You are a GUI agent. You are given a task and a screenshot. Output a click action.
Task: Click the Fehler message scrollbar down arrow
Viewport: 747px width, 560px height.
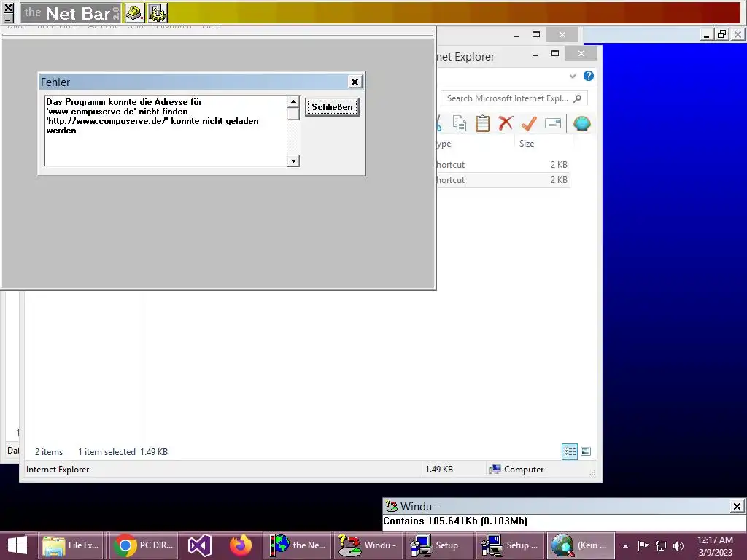[293, 160]
